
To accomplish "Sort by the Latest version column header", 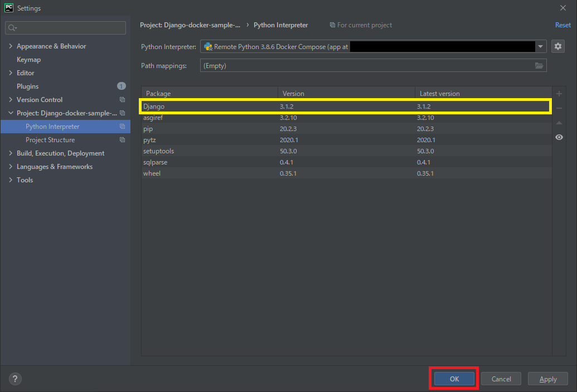I will pyautogui.click(x=483, y=94).
